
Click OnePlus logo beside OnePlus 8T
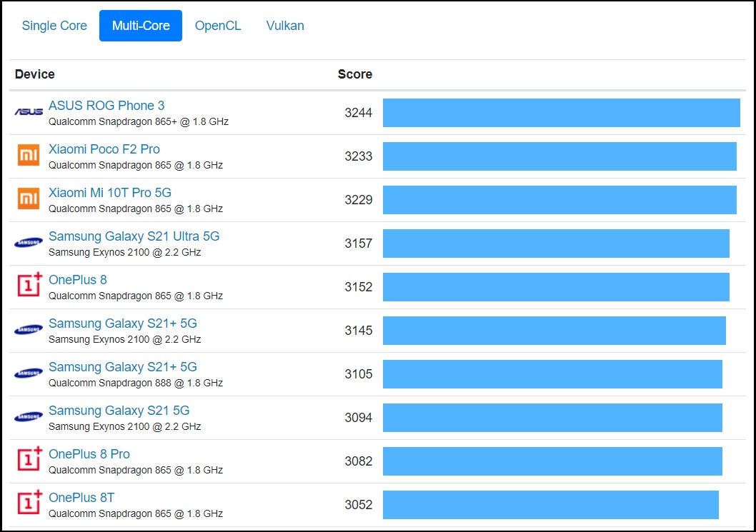29,503
